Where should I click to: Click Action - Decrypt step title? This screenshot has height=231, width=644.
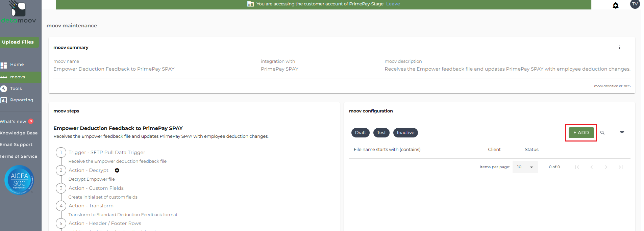click(x=89, y=170)
